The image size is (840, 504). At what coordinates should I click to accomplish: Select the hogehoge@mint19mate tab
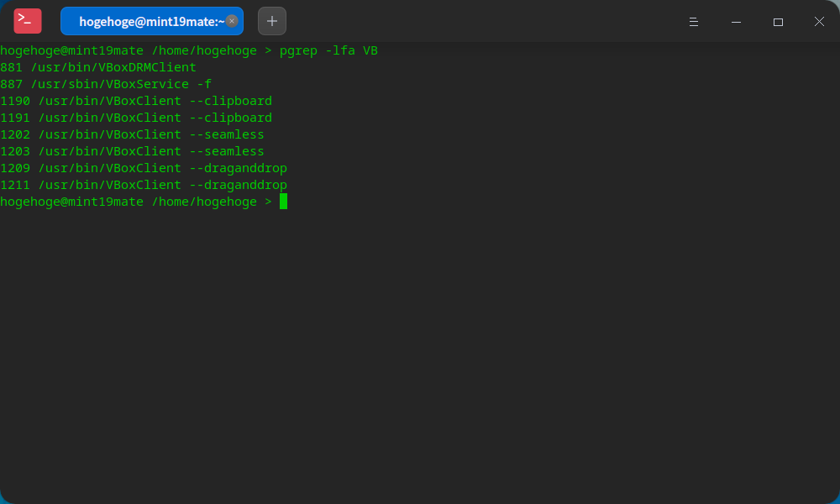(x=151, y=22)
